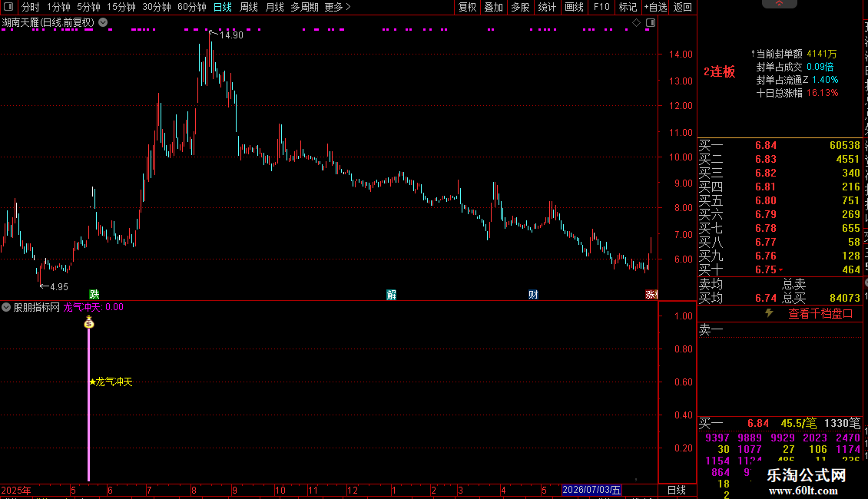Viewport: 868px width, 499px height.
Task: Select the 1分钟 period tab
Action: point(58,7)
